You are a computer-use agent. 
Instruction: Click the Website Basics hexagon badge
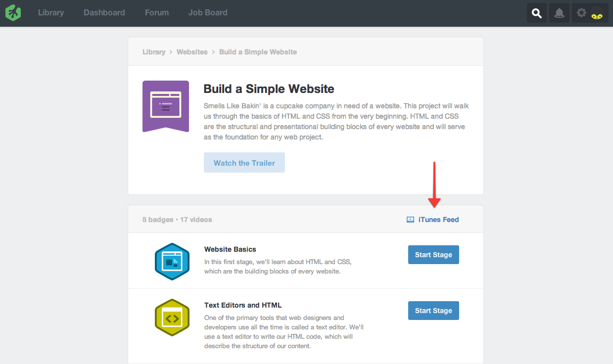[172, 262]
